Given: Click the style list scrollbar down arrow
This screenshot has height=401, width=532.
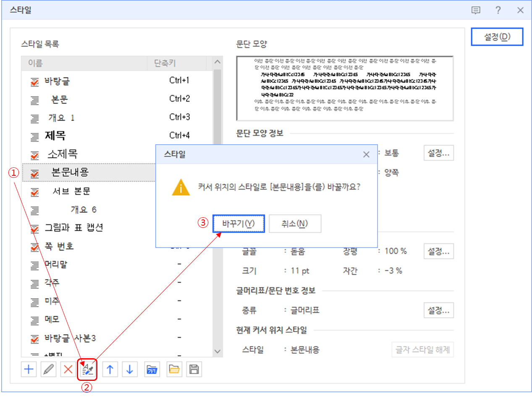Looking at the screenshot, I should pos(217,352).
